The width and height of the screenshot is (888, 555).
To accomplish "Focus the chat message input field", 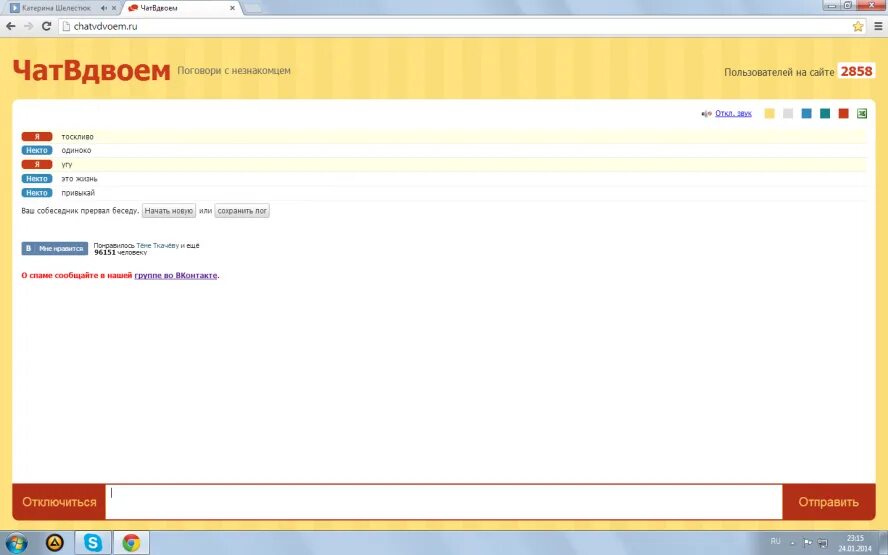I will click(x=444, y=502).
